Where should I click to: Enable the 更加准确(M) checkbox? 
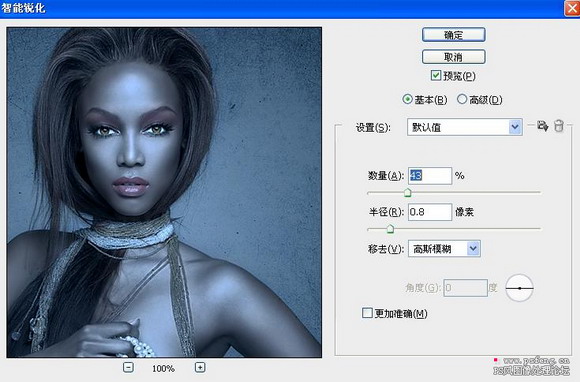pos(367,313)
